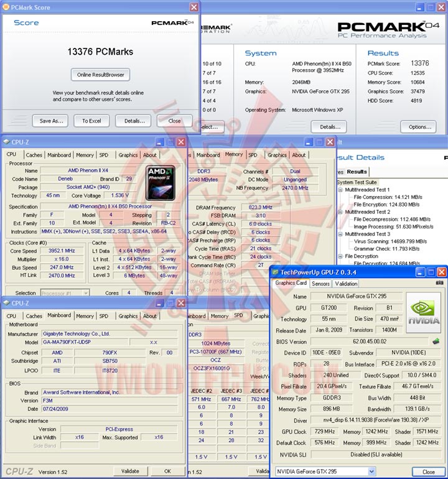This screenshot has width=448, height=479.
Task: Click the PCMark Score window title icon
Action: (x=6, y=7)
